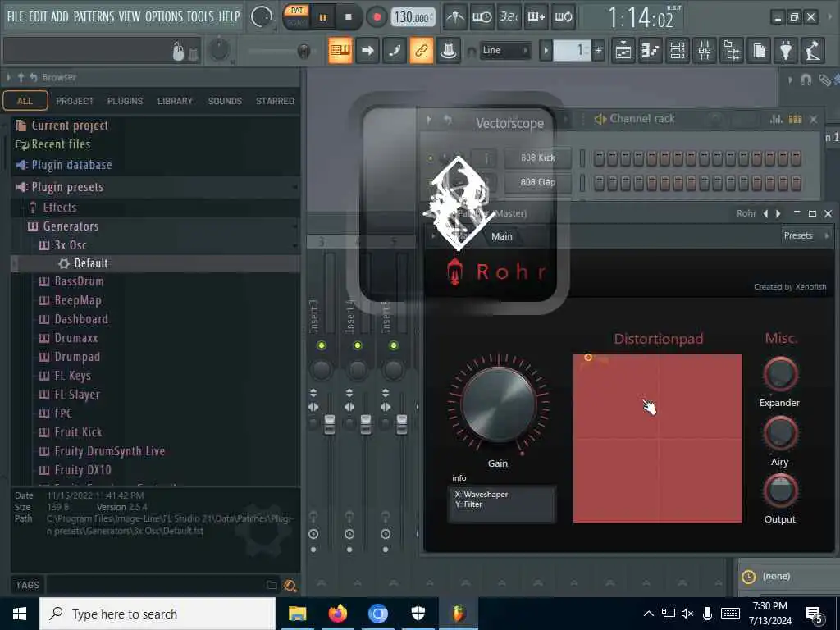Toggle typing keyboard to piano icon
Viewport: 840px width, 630px height.
tap(340, 51)
